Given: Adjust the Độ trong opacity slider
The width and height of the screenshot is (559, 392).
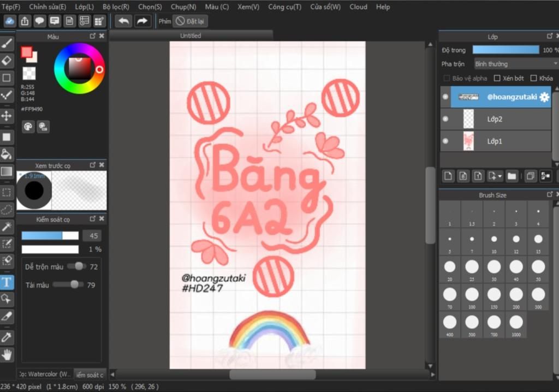Looking at the screenshot, I should point(506,50).
